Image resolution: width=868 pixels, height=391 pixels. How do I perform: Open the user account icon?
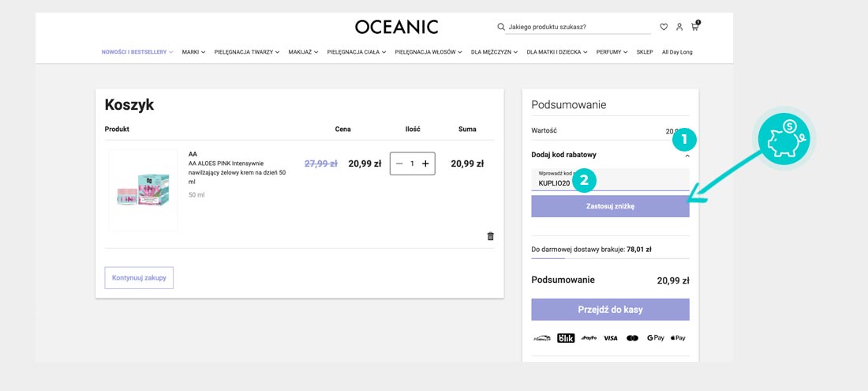[679, 27]
